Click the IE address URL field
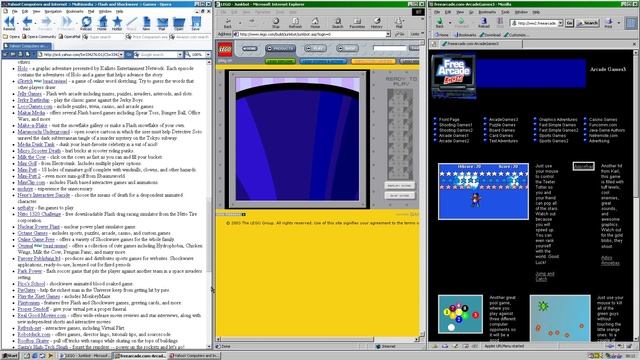Viewport: 640px width, 360px height. [312, 34]
